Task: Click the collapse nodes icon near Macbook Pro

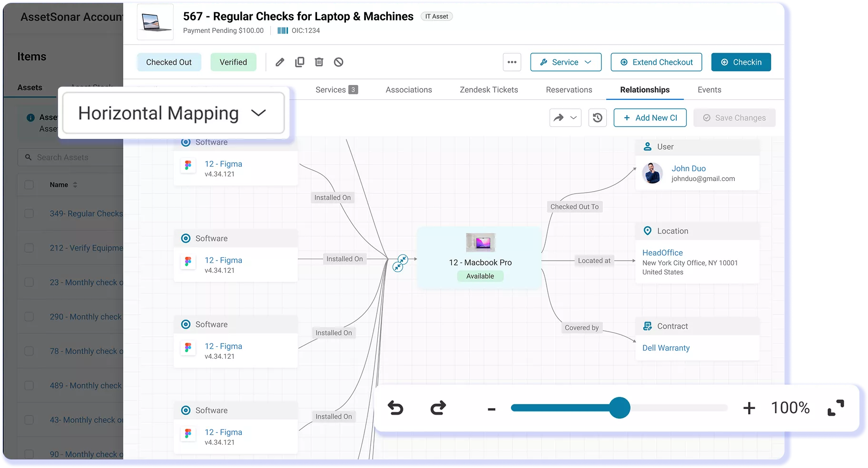Action: tap(400, 263)
